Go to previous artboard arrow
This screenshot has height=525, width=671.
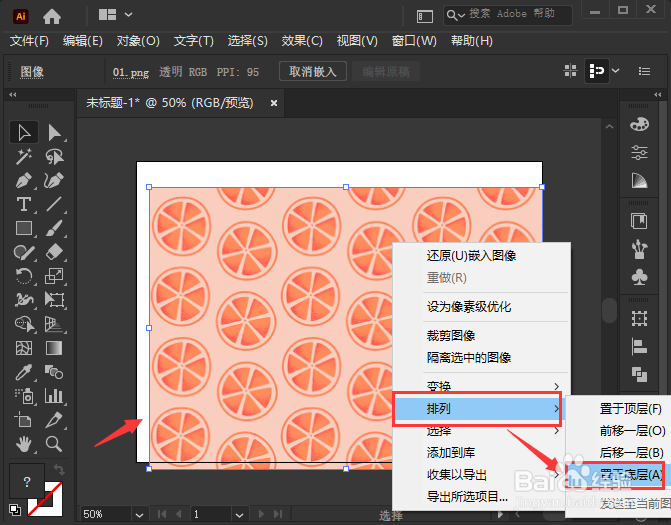179,514
